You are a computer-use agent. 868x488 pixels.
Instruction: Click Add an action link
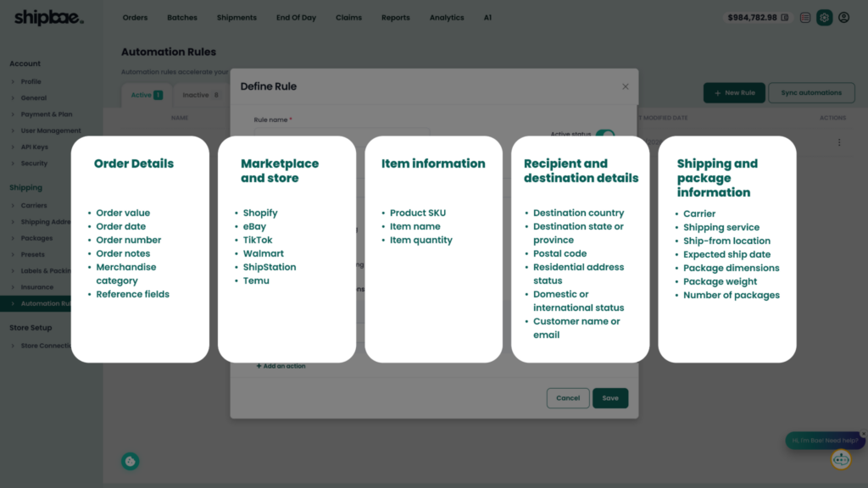tap(281, 366)
